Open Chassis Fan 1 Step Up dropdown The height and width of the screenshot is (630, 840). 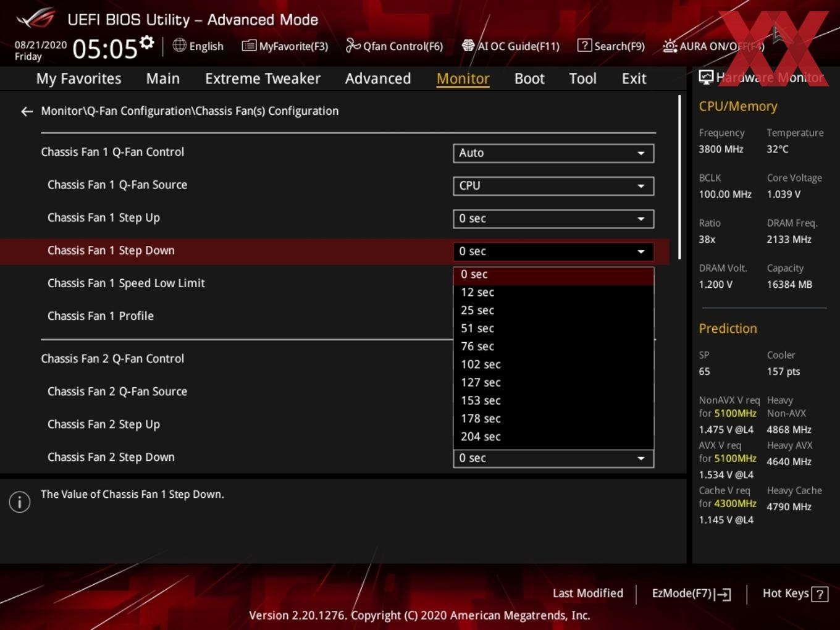(x=553, y=219)
